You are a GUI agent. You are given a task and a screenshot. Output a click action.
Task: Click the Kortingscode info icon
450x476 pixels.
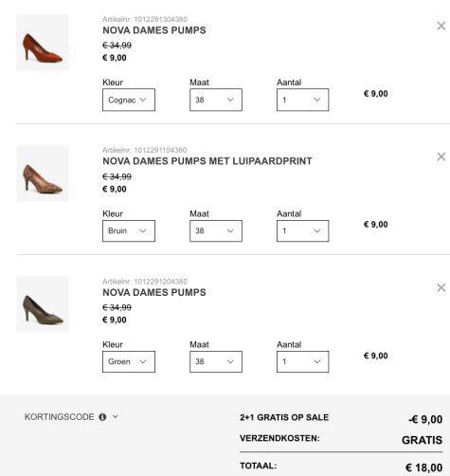[102, 417]
